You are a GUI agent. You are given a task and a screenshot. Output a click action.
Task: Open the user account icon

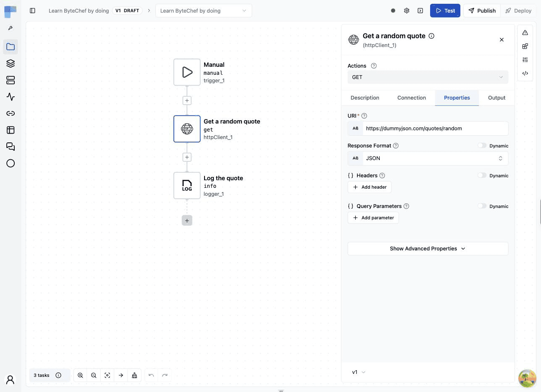[11, 380]
